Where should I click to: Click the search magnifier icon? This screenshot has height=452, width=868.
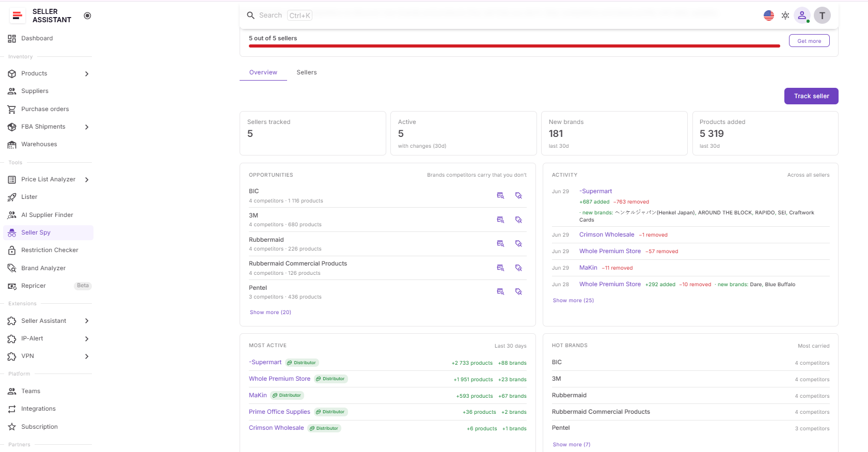tap(251, 15)
